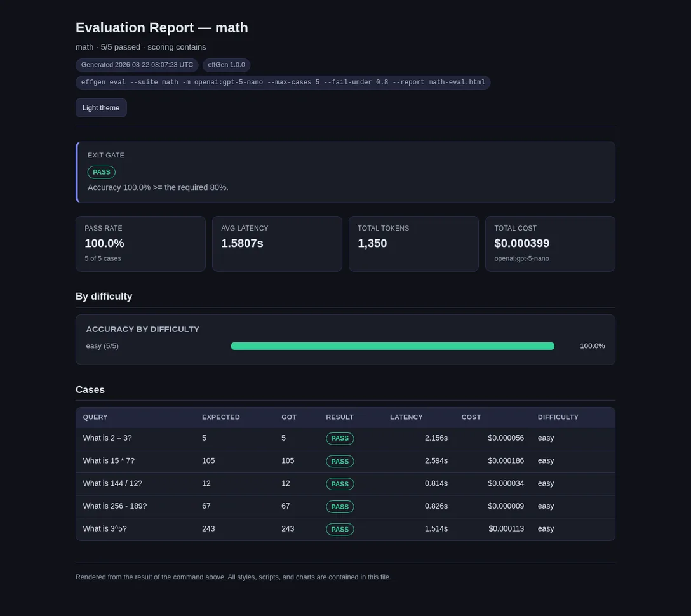Click the cost $0.000009 cell
This screenshot has height=616, width=691.
tap(506, 506)
